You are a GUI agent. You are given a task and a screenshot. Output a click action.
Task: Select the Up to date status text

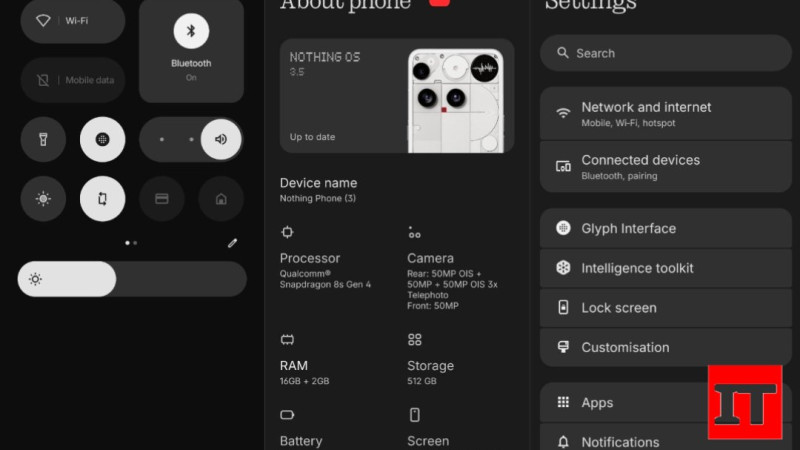tap(312, 137)
